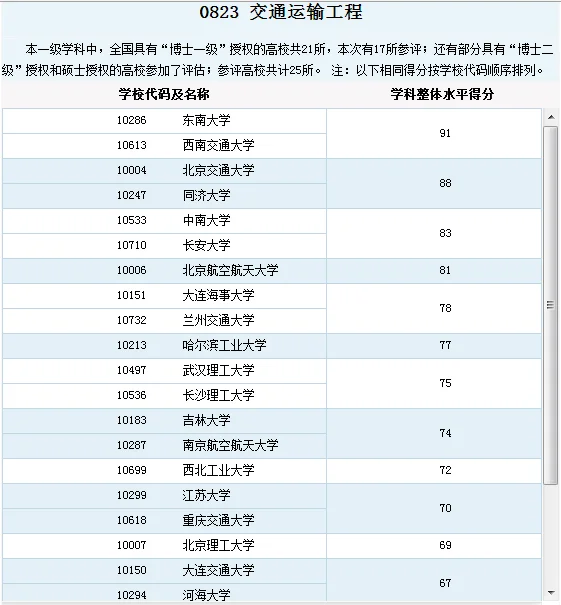Screen dimensions: 561x605
Task: Select the 北京航空航天大学 row
Action: tap(164, 271)
